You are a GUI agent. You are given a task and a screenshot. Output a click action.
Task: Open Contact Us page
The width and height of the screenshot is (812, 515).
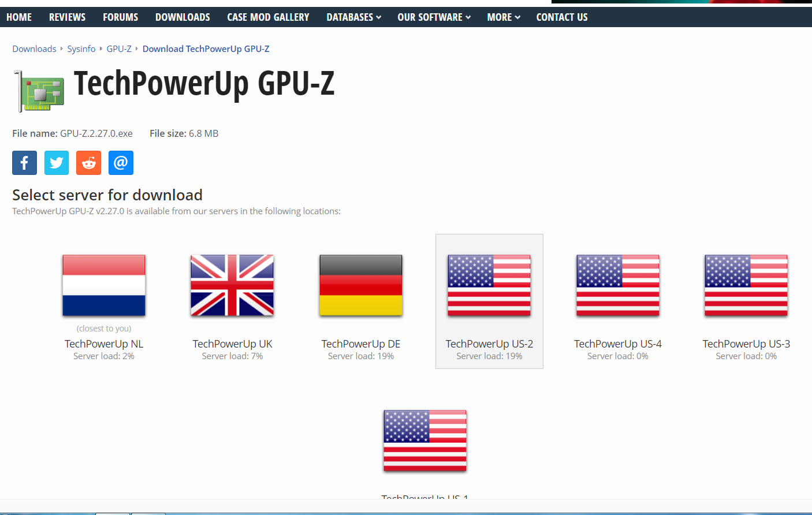coord(562,17)
